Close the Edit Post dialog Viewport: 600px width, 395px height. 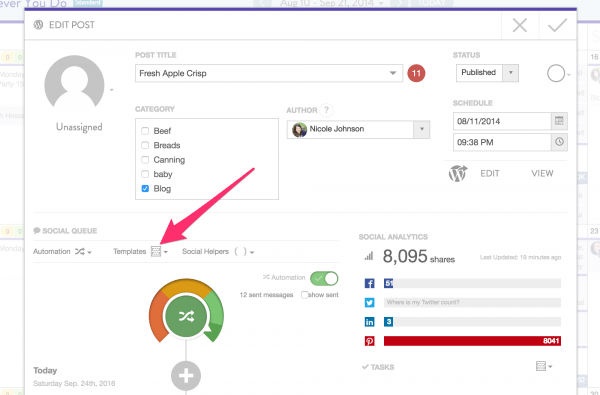click(520, 26)
